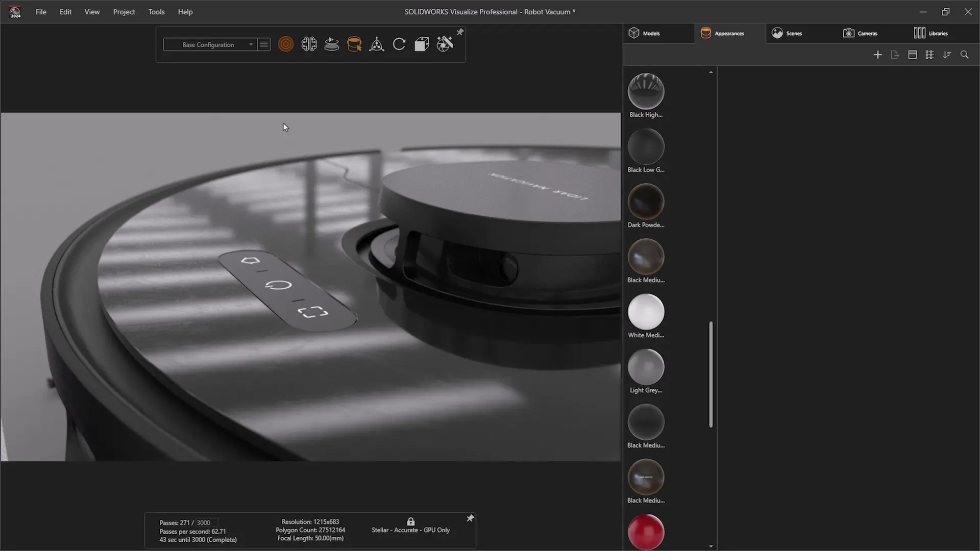Image resolution: width=980 pixels, height=551 pixels.
Task: Click the render target icon in toolbar
Action: [x=286, y=44]
